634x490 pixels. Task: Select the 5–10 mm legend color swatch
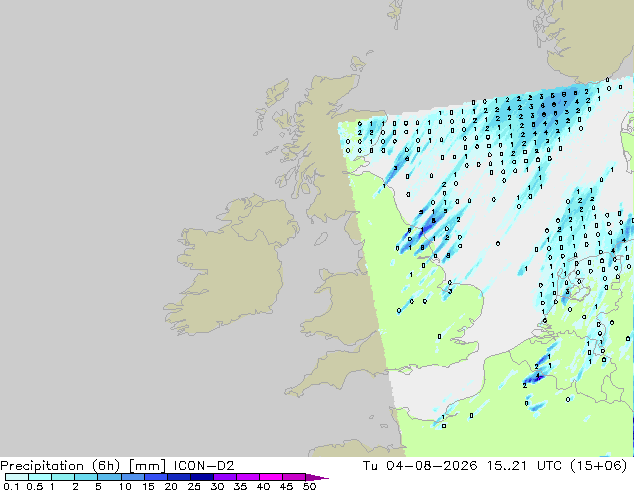coord(109,477)
